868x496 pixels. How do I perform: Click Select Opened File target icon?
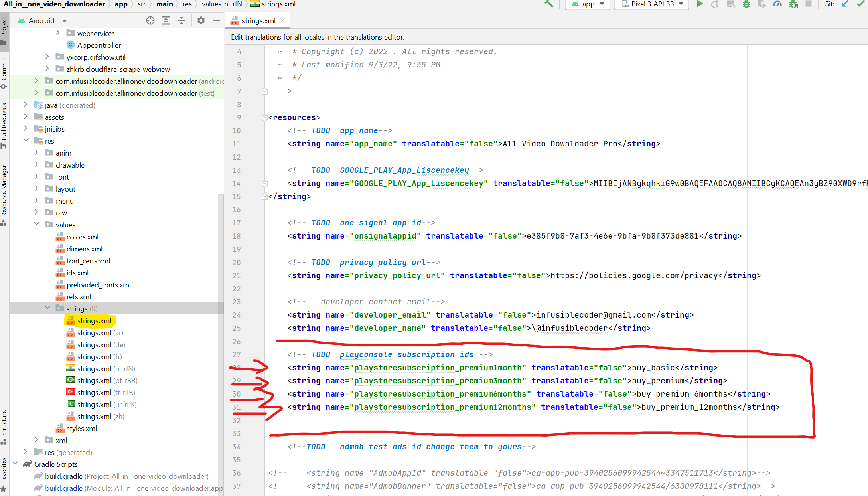[150, 20]
